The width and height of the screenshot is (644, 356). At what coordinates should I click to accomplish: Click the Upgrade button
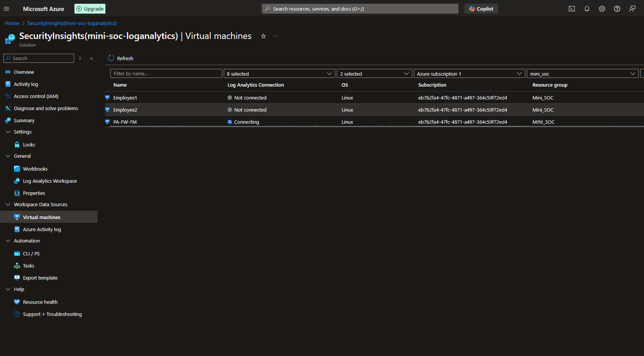90,9
